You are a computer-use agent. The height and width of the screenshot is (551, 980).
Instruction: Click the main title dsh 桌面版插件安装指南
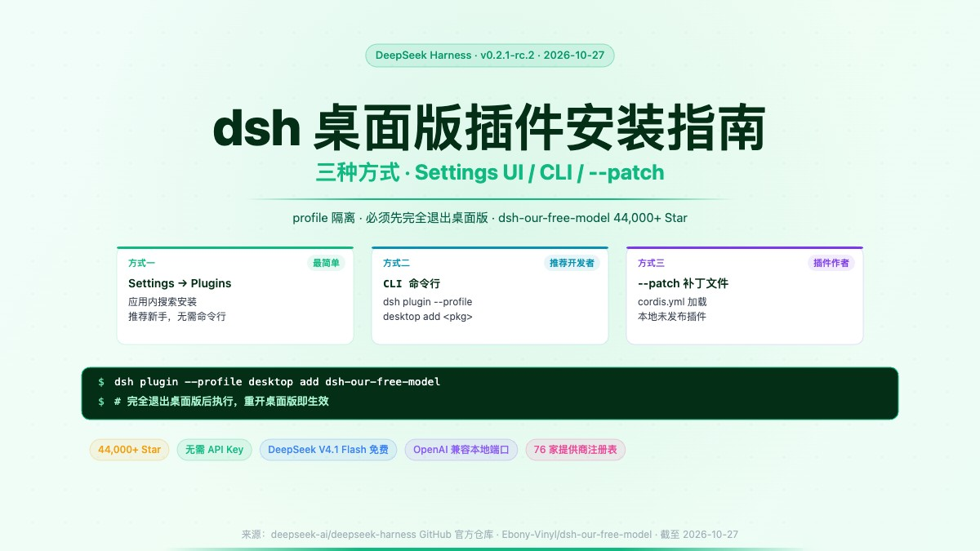[x=490, y=129]
